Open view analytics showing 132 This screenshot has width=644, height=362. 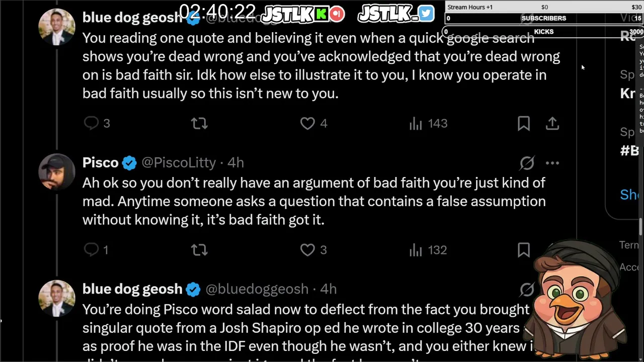coord(416,250)
